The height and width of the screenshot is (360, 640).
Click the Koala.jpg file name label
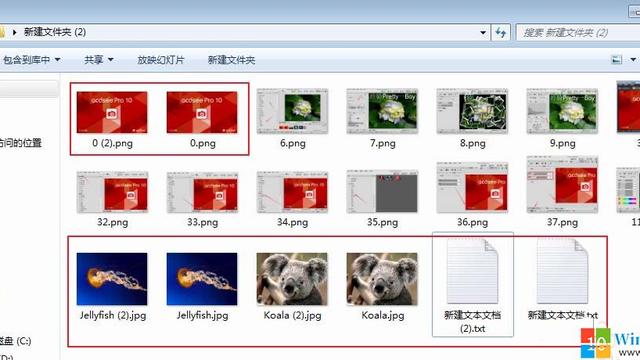coord(383,316)
